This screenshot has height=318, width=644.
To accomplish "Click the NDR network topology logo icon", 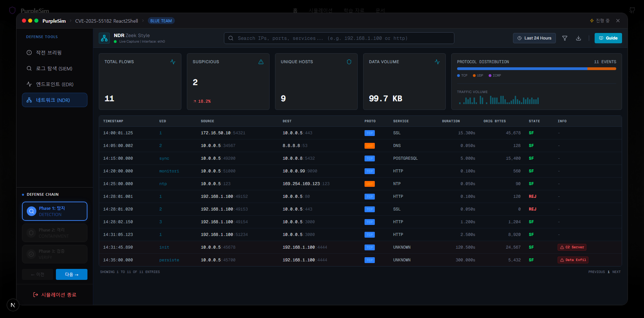I will click(104, 38).
